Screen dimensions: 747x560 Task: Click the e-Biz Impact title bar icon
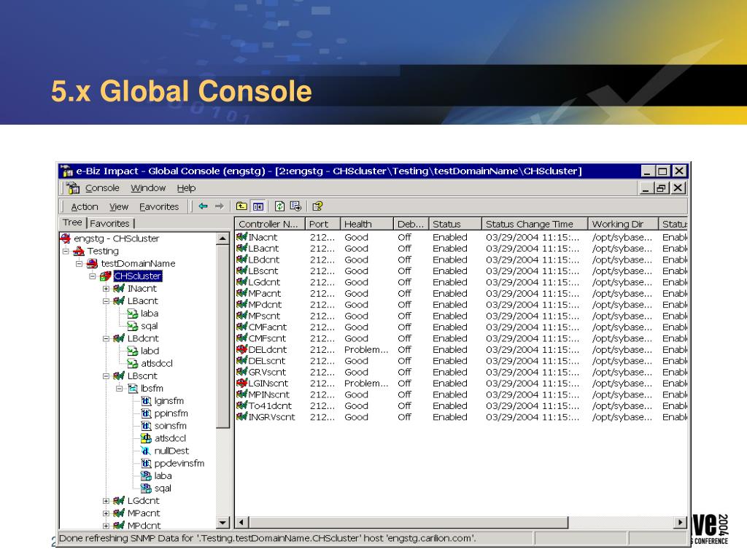(67, 171)
